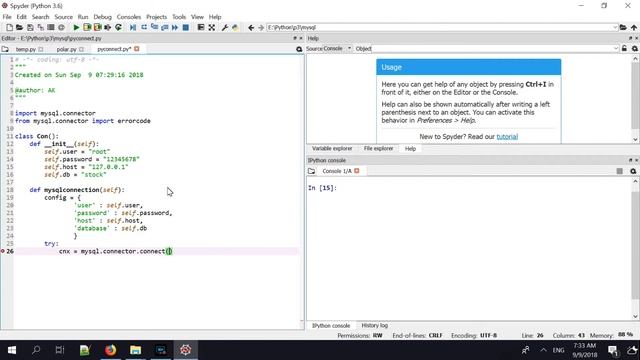Stop current command in console
The height and width of the screenshot is (360, 640).
click(620, 171)
